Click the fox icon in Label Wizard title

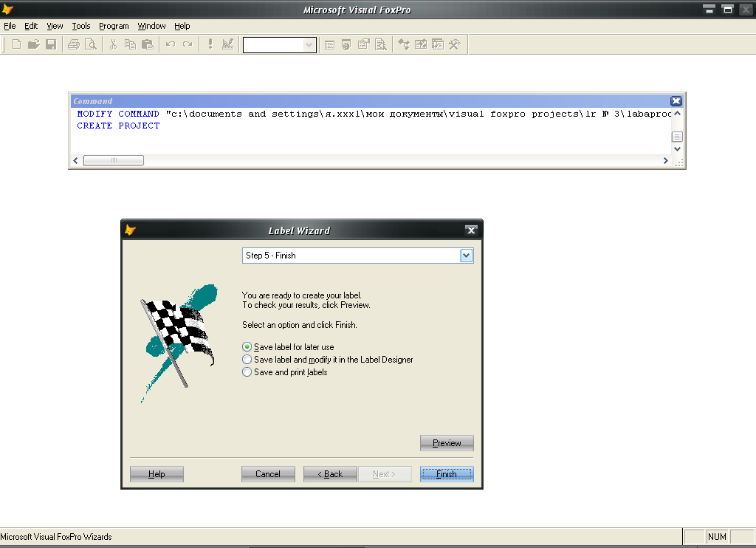click(130, 230)
